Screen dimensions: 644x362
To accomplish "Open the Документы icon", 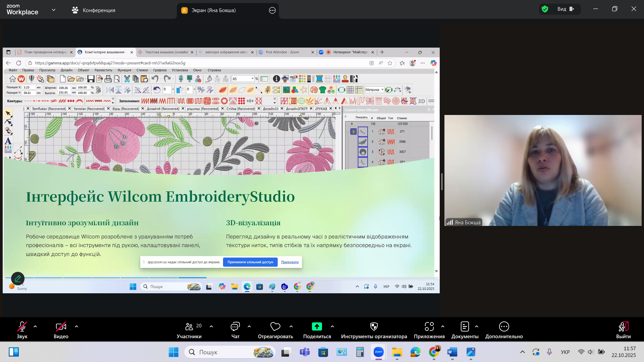I will [465, 326].
